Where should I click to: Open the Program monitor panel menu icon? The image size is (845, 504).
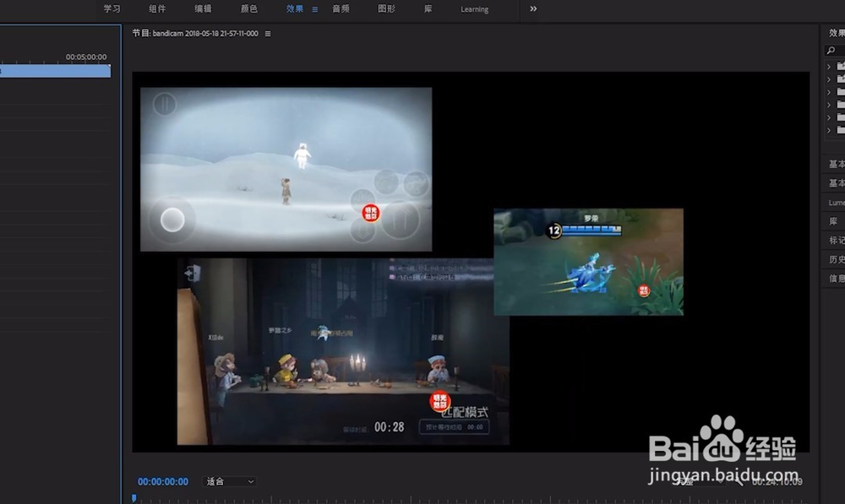coord(268,34)
